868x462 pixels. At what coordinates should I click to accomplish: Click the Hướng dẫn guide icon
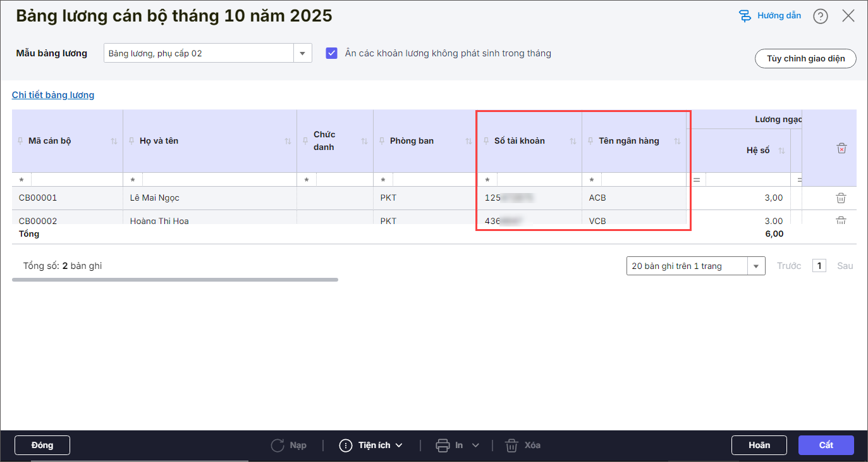745,16
